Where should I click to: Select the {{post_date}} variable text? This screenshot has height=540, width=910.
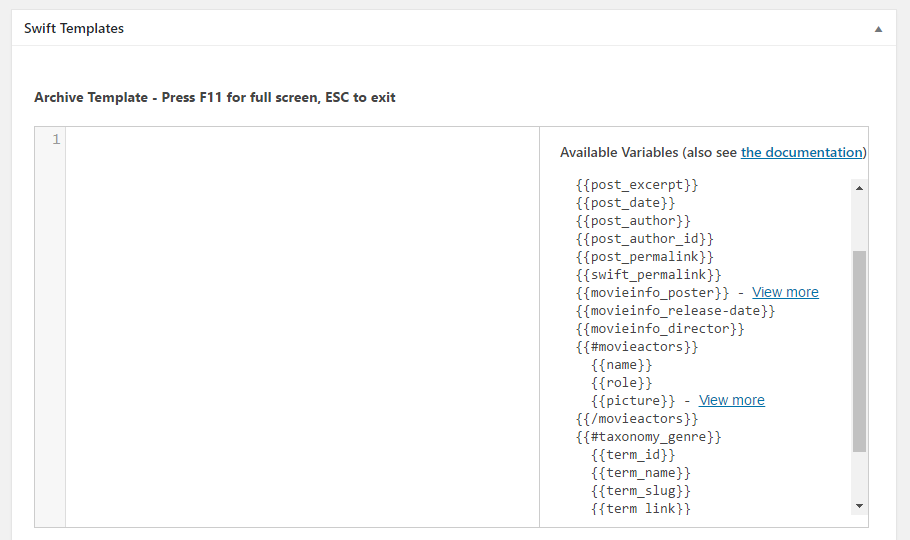[626, 203]
